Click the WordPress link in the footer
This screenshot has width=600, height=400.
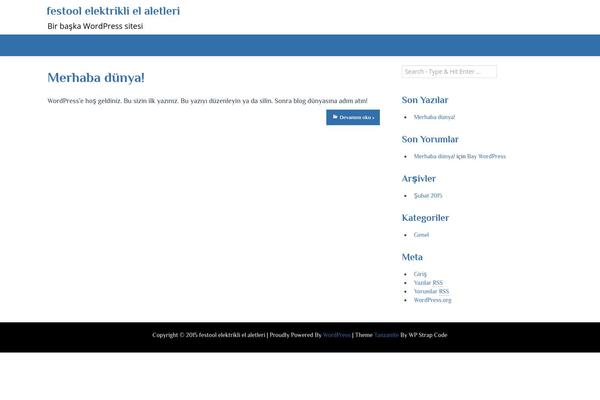337,335
